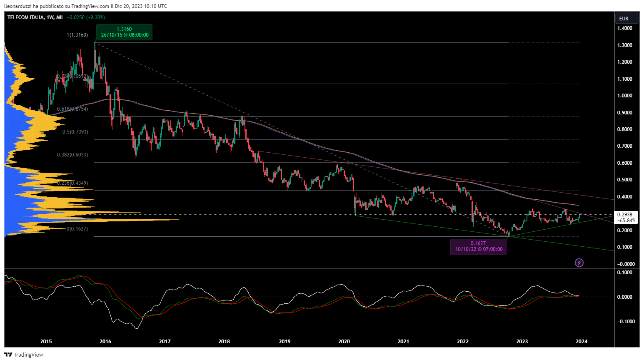Click the 2015 label on time axis
Viewport: 644px width, 362px height.
point(46,342)
